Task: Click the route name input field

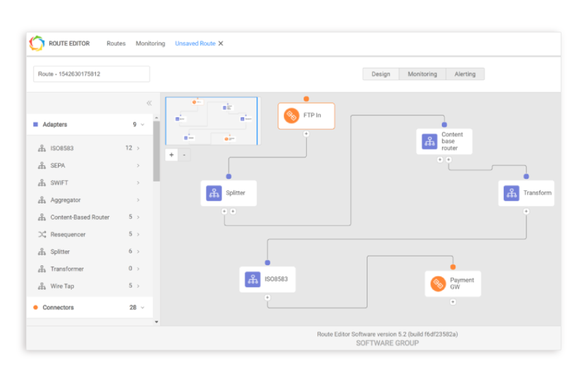Action: click(x=92, y=74)
